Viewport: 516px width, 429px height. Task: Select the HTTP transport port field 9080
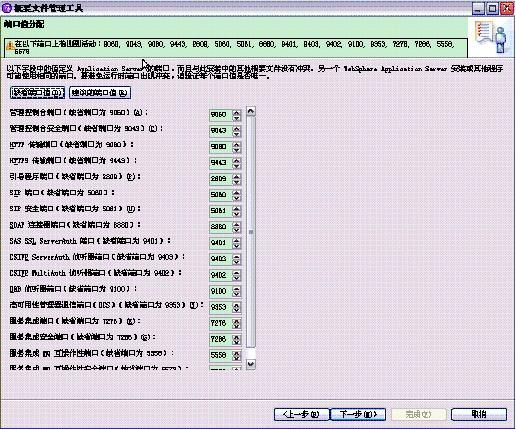220,147
